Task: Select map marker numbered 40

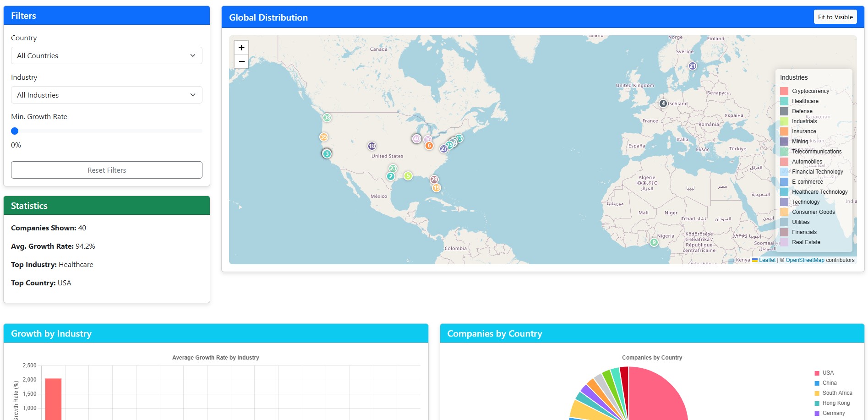Action: (x=417, y=138)
